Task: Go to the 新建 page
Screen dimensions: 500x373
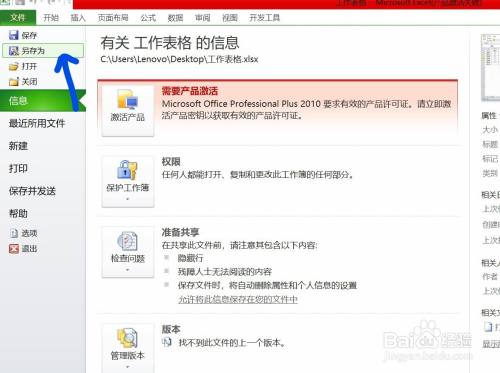Action: 18,146
